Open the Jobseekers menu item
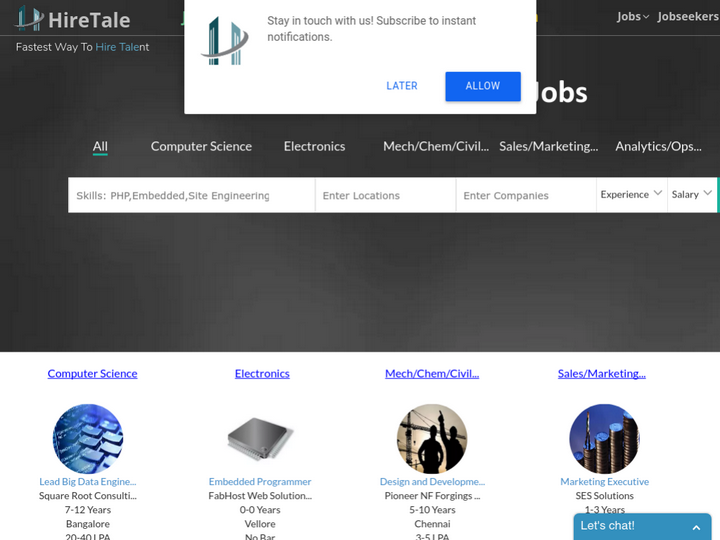This screenshot has width=720, height=540. (688, 16)
